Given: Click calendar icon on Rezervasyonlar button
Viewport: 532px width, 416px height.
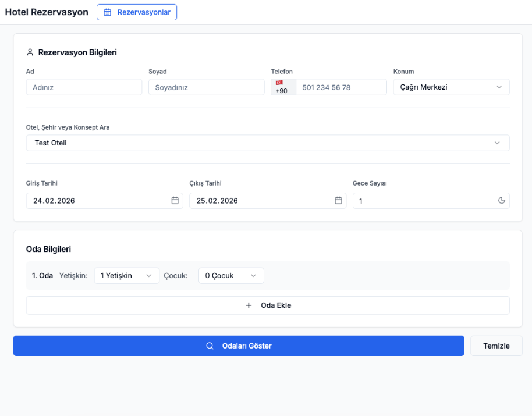Looking at the screenshot, I should coord(107,12).
